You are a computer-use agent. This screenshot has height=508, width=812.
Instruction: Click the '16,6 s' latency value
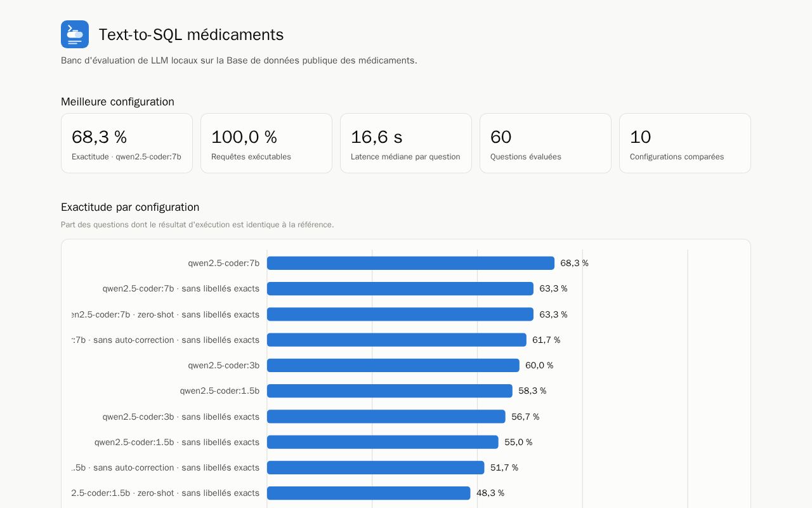click(377, 137)
